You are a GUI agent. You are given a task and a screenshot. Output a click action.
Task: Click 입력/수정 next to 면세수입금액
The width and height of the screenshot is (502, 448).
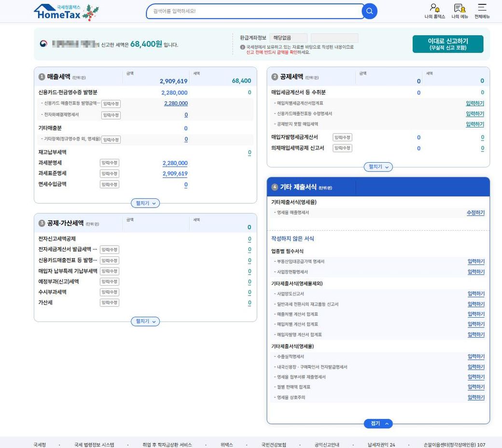(x=110, y=184)
